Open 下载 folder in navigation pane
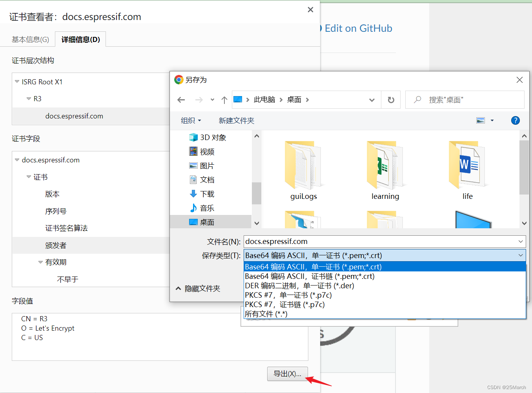The height and width of the screenshot is (393, 532). pyautogui.click(x=202, y=194)
